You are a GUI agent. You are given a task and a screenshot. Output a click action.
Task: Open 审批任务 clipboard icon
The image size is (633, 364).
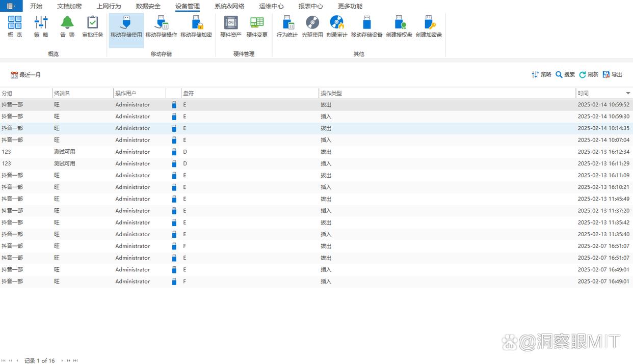[x=93, y=22]
